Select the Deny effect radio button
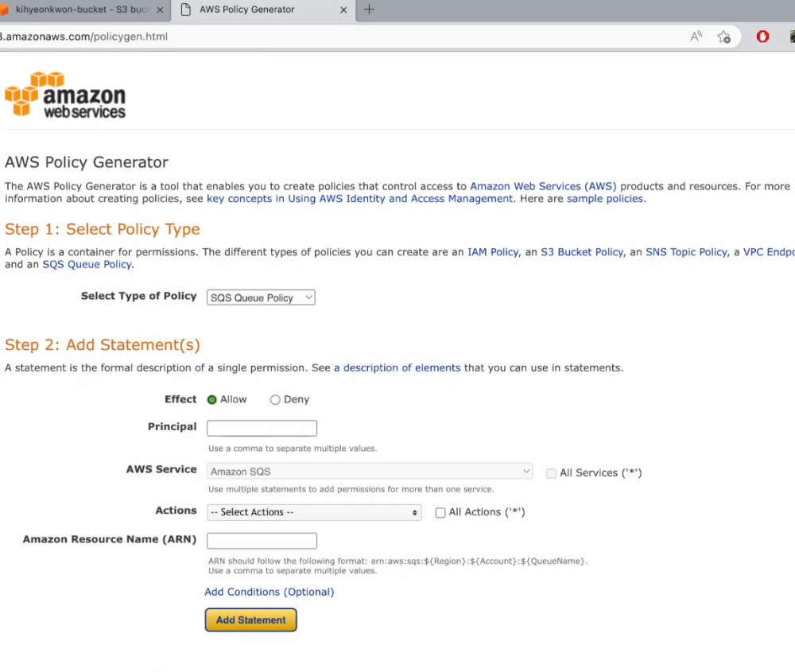Image resolution: width=795 pixels, height=672 pixels. pos(275,400)
